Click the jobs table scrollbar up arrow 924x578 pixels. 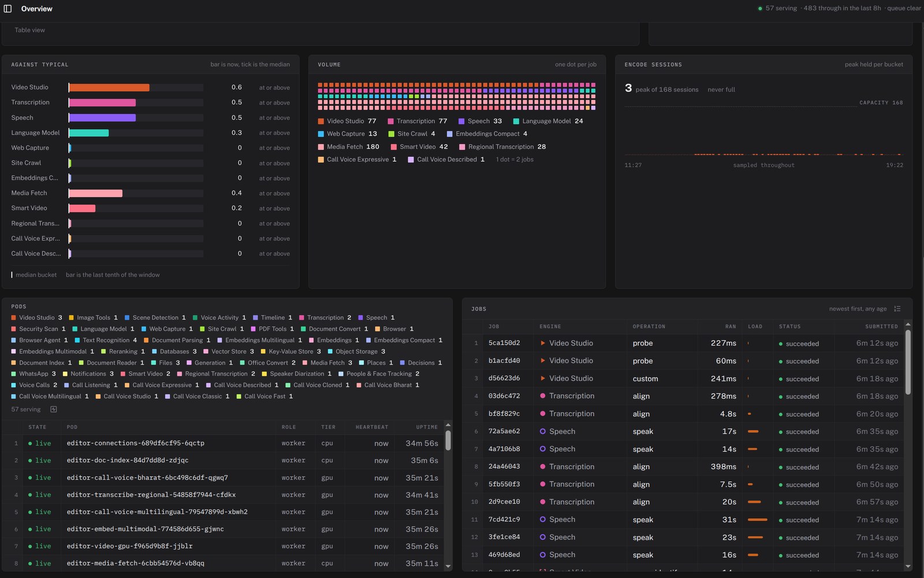pyautogui.click(x=908, y=325)
